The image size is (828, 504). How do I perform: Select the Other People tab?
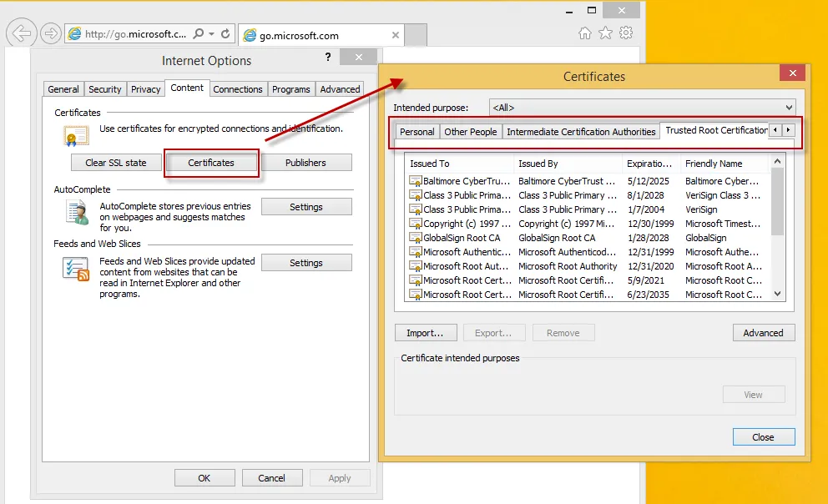[x=471, y=132]
